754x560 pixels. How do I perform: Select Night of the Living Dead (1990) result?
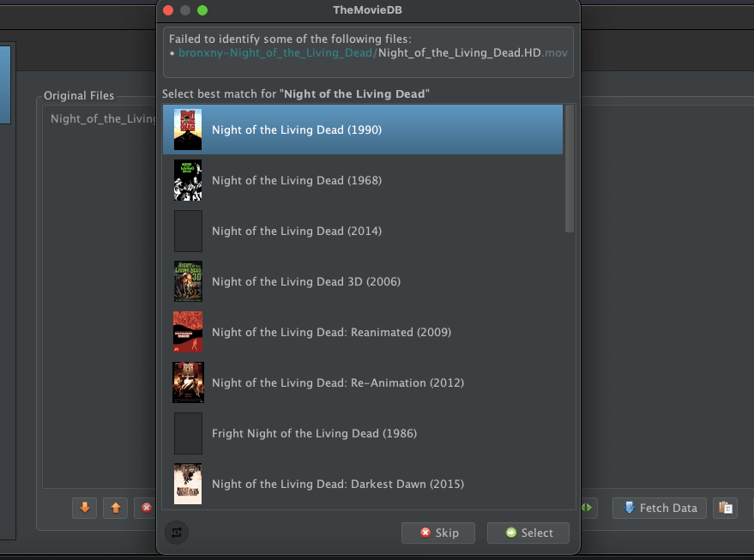[363, 129]
